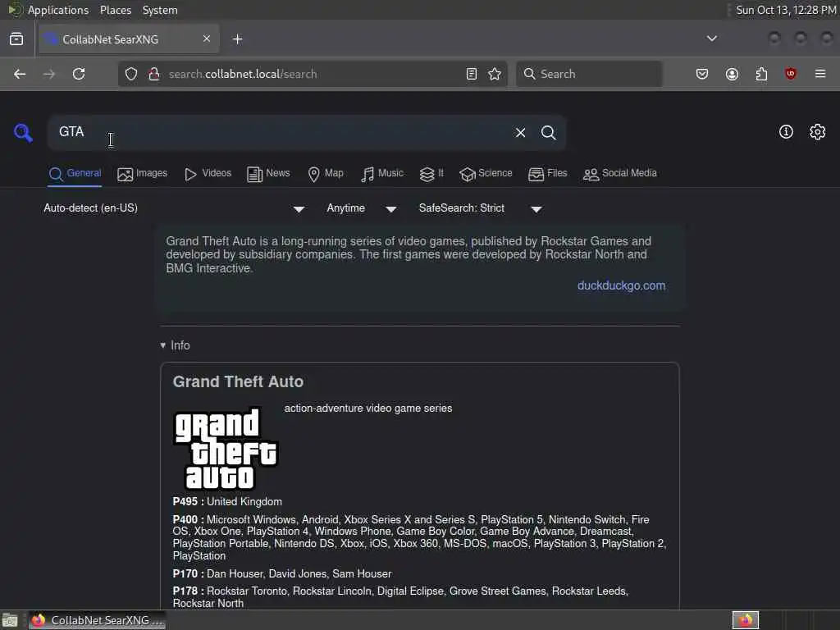View site security lock info
The height and width of the screenshot is (630, 840).
pos(154,74)
